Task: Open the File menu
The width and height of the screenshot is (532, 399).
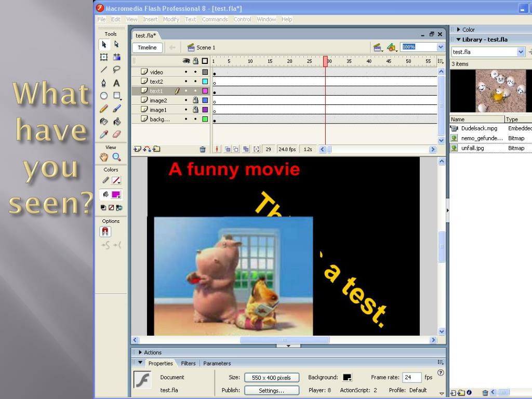Action: tap(101, 19)
